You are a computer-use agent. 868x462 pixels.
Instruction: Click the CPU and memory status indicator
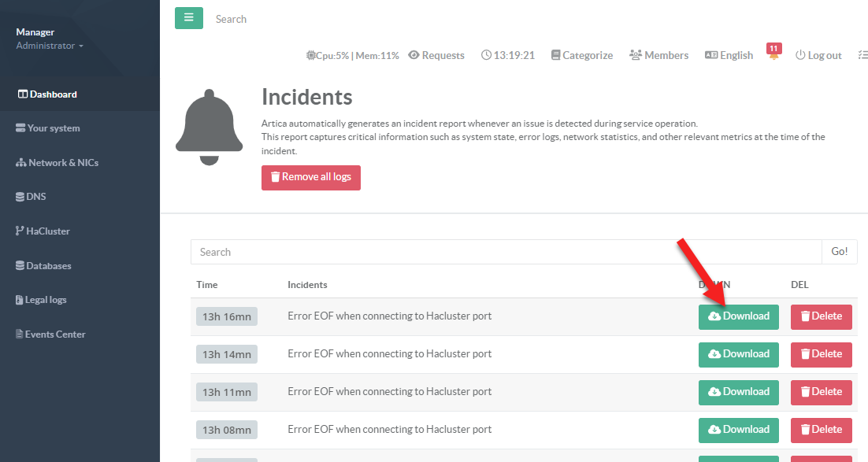tap(352, 56)
